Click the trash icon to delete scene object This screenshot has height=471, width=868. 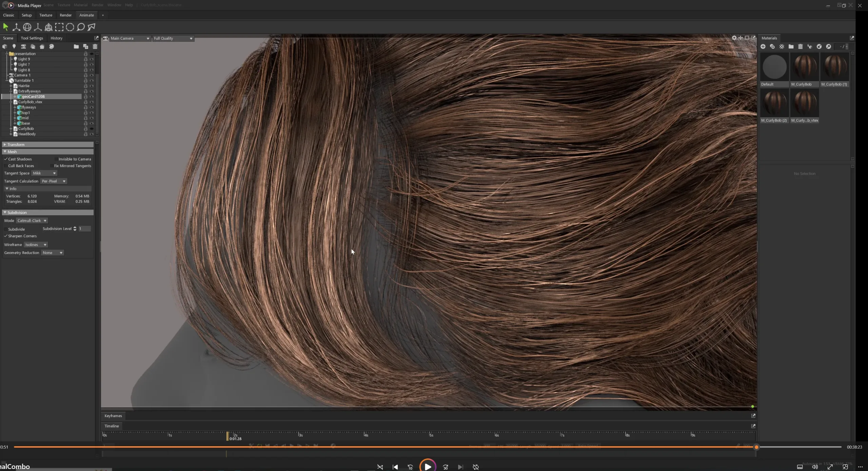[x=95, y=46]
